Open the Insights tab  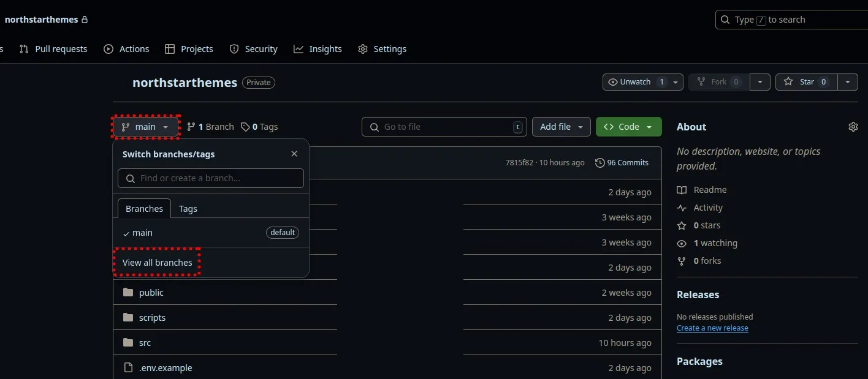(318, 49)
